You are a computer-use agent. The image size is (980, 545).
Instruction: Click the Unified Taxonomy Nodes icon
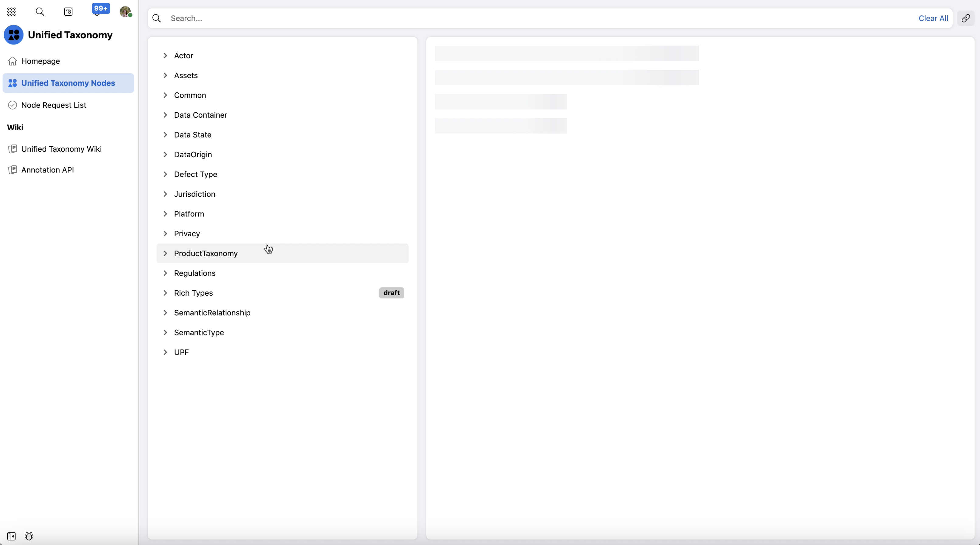(x=12, y=83)
